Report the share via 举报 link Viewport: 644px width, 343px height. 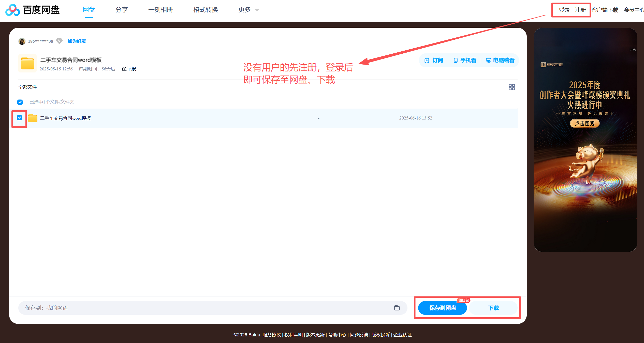tap(129, 69)
